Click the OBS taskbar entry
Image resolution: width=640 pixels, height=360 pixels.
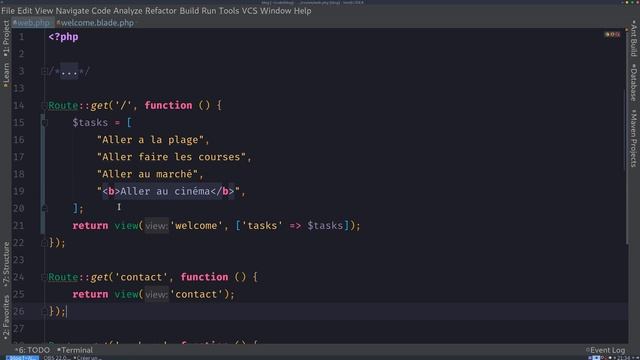pyautogui.click(x=56, y=358)
